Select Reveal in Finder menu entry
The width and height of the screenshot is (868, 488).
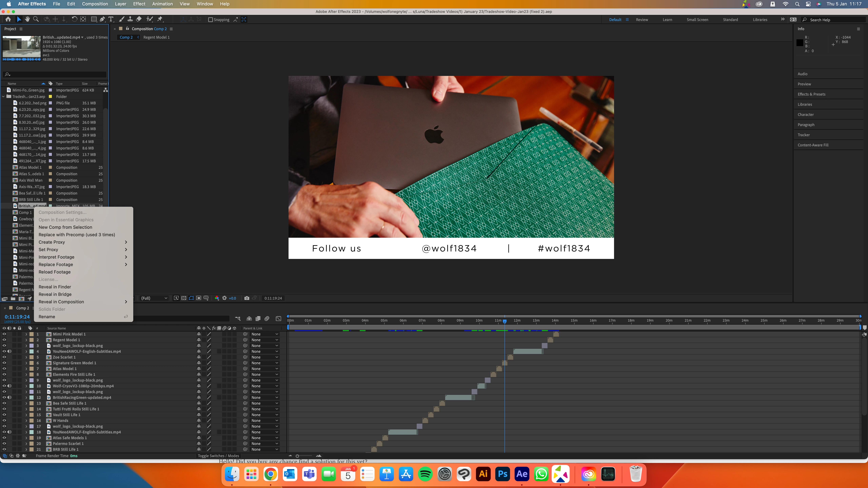point(55,287)
